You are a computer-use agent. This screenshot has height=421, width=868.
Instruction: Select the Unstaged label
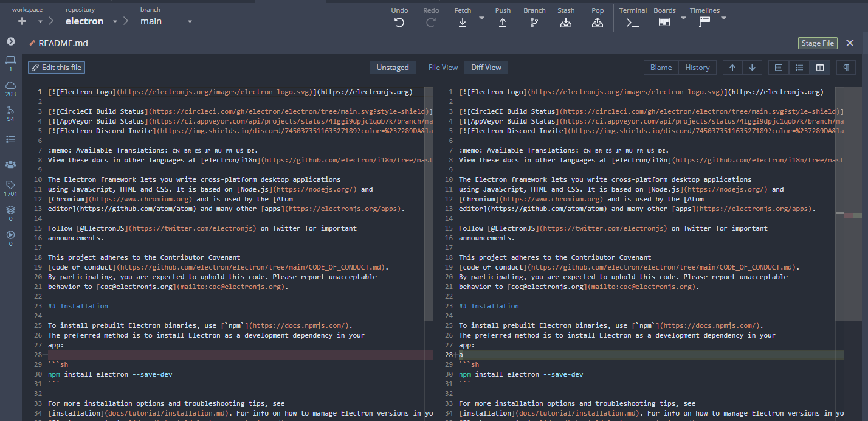click(x=393, y=68)
